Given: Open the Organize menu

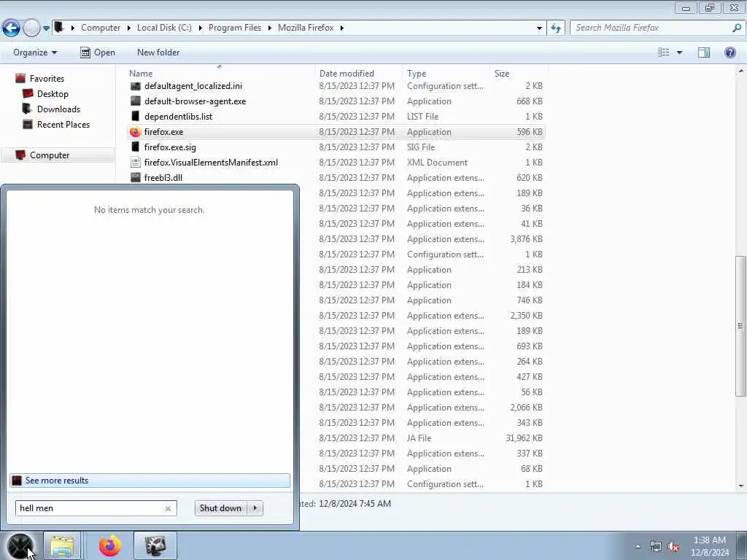Looking at the screenshot, I should coord(35,52).
